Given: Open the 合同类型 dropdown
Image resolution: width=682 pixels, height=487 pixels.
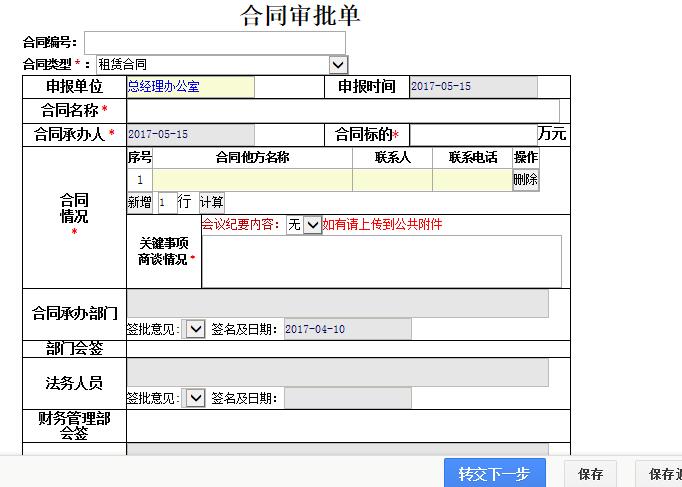Looking at the screenshot, I should (x=338, y=64).
